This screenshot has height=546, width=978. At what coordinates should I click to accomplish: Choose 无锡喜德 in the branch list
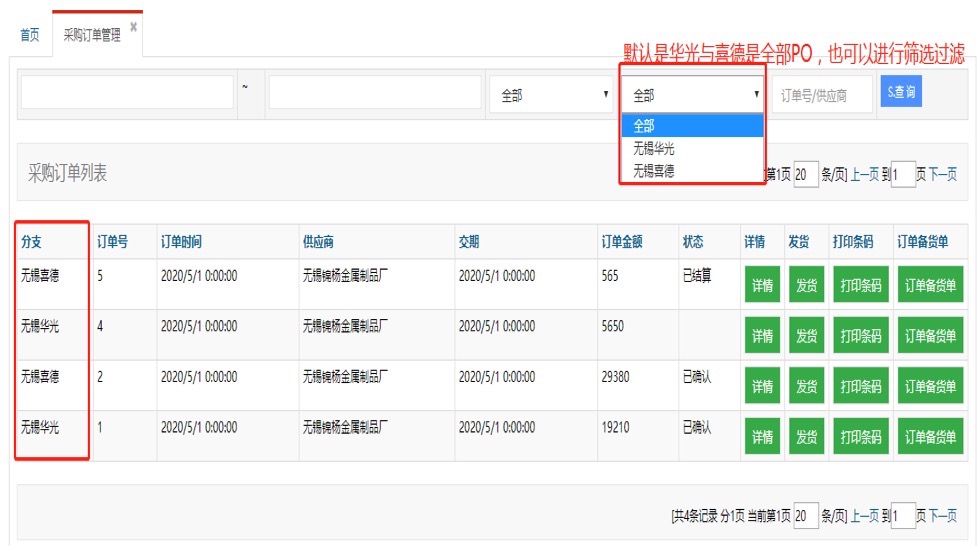coord(692,170)
